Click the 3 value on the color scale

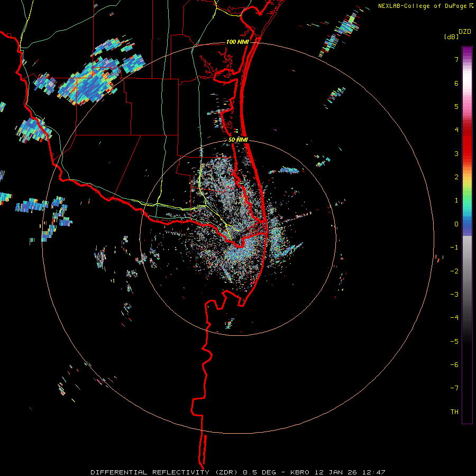456,153
